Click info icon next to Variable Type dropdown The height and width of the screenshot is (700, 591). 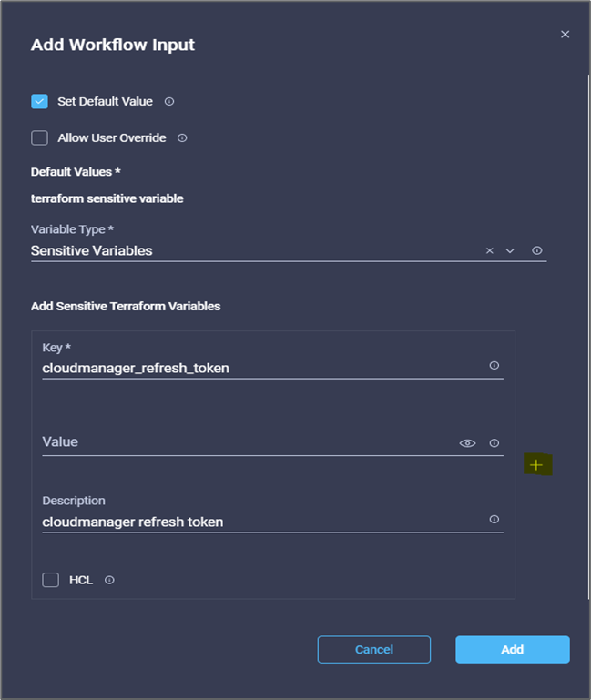pos(537,250)
